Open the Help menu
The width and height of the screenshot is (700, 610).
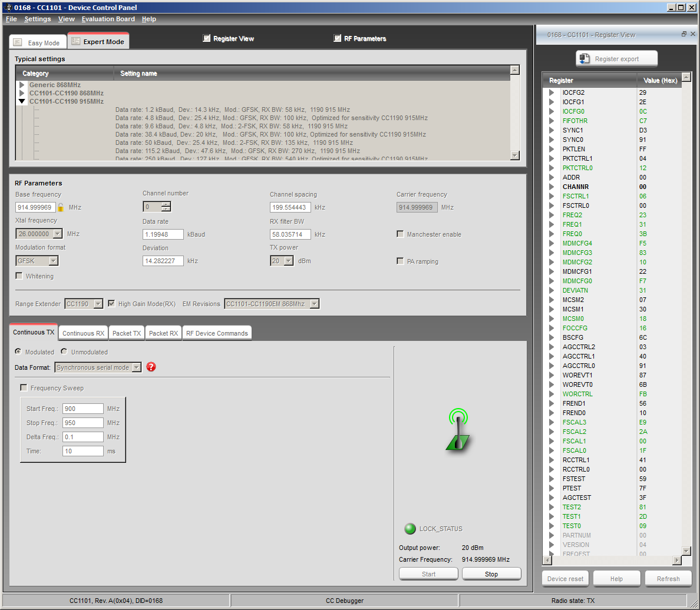tap(148, 19)
